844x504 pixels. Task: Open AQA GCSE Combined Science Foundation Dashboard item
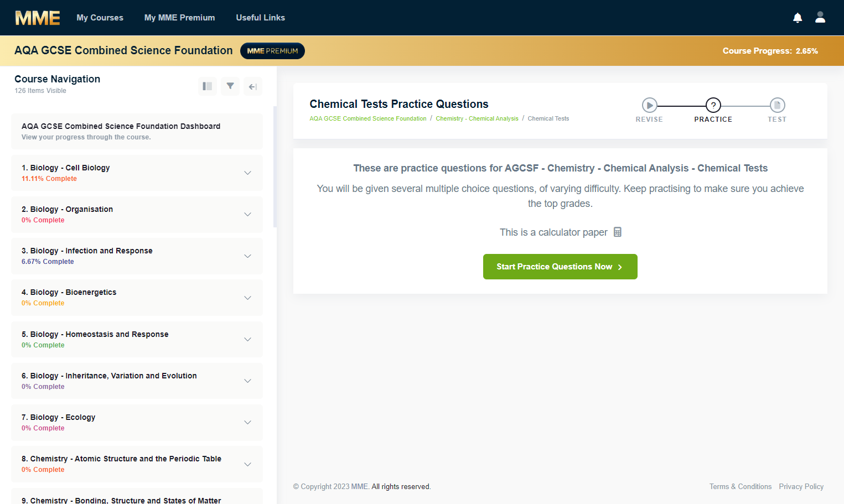tap(137, 132)
